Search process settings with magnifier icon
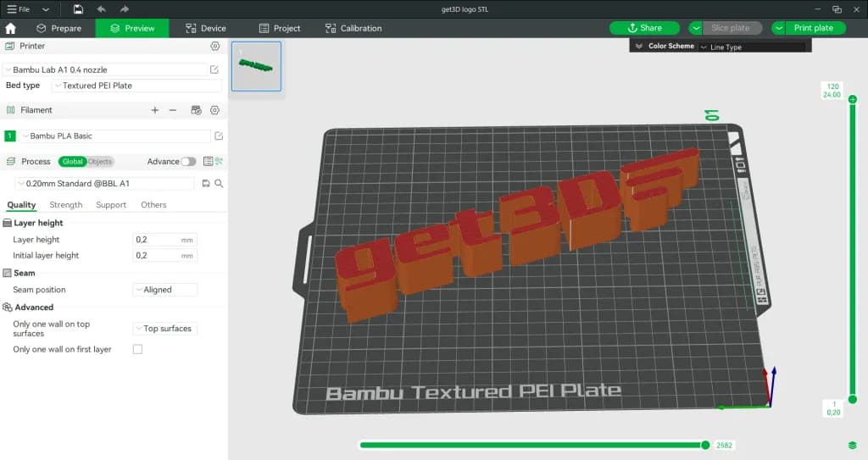The height and width of the screenshot is (460, 868). (219, 183)
